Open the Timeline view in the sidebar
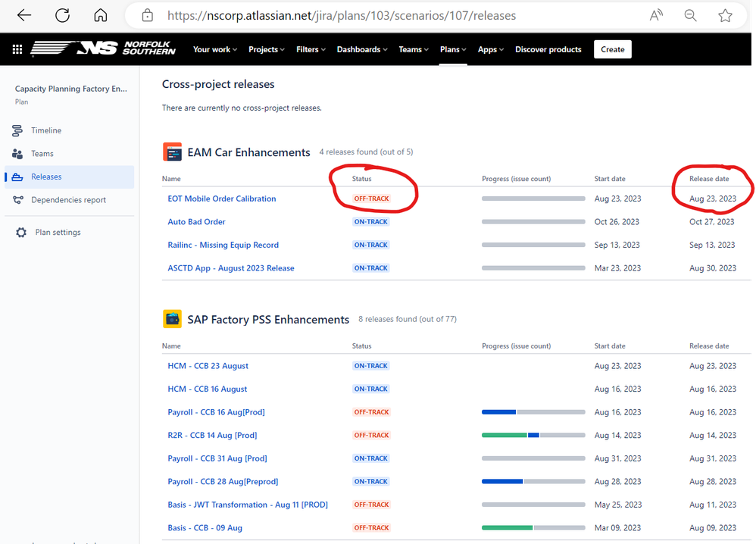 pos(46,130)
